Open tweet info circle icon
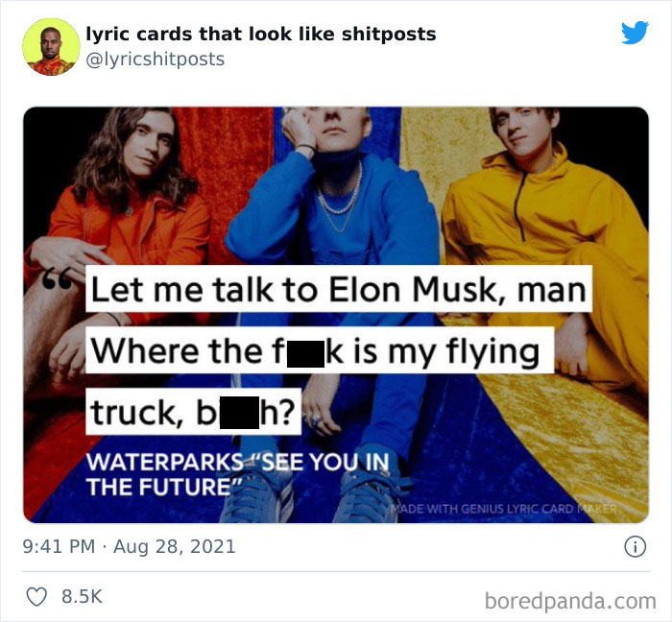 (635, 547)
